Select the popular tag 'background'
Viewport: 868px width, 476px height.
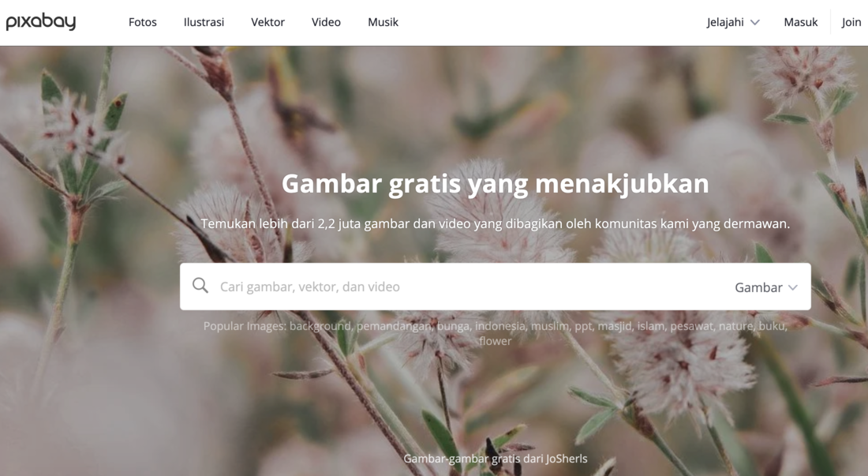coord(320,326)
